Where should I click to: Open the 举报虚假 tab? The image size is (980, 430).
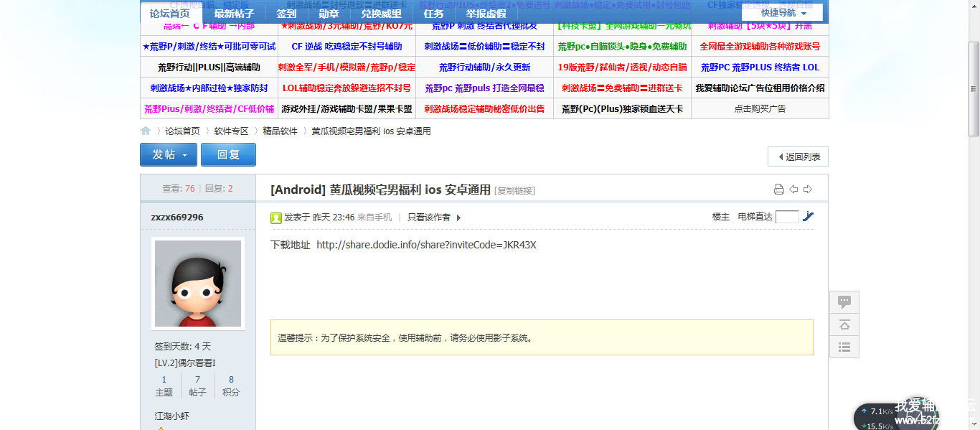486,14
